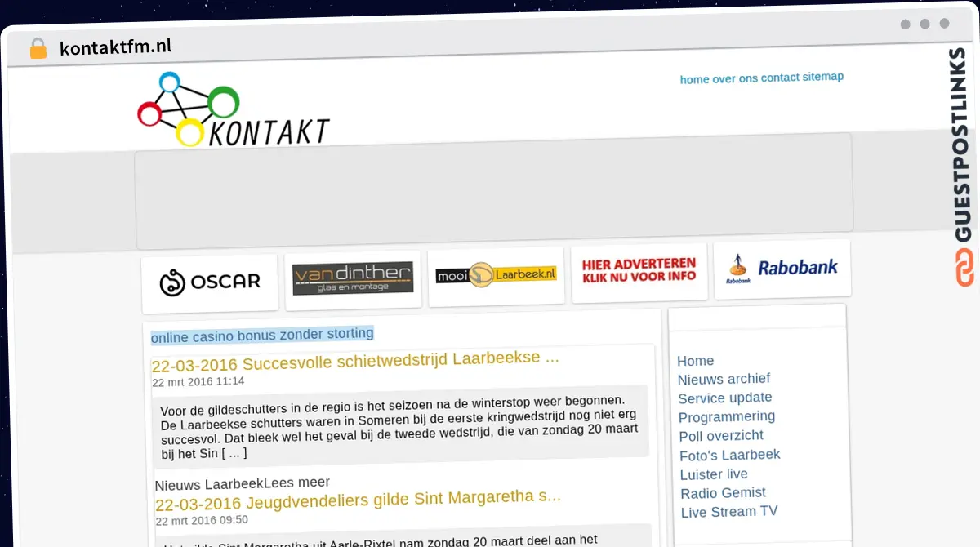Screen dimensions: 980x547
Task: Select Home in the sidebar menu
Action: click(x=696, y=361)
